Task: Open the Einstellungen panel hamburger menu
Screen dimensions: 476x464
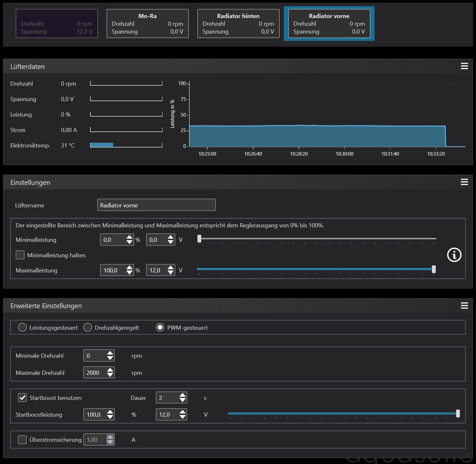Action: click(x=464, y=182)
